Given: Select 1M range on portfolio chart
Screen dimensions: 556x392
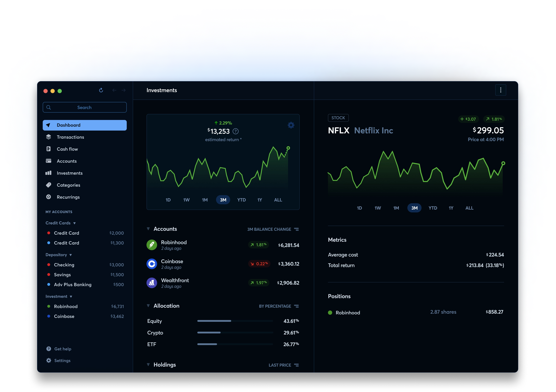Looking at the screenshot, I should point(205,200).
